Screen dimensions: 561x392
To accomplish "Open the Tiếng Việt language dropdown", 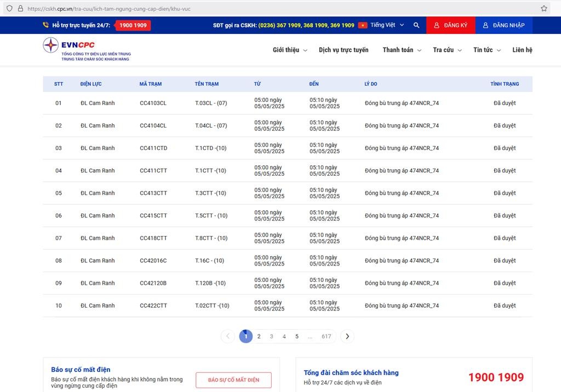I will pos(387,25).
